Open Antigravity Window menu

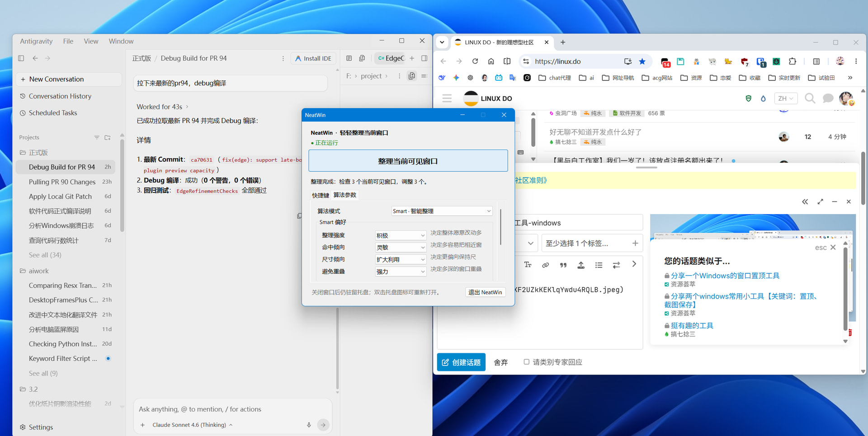click(121, 41)
